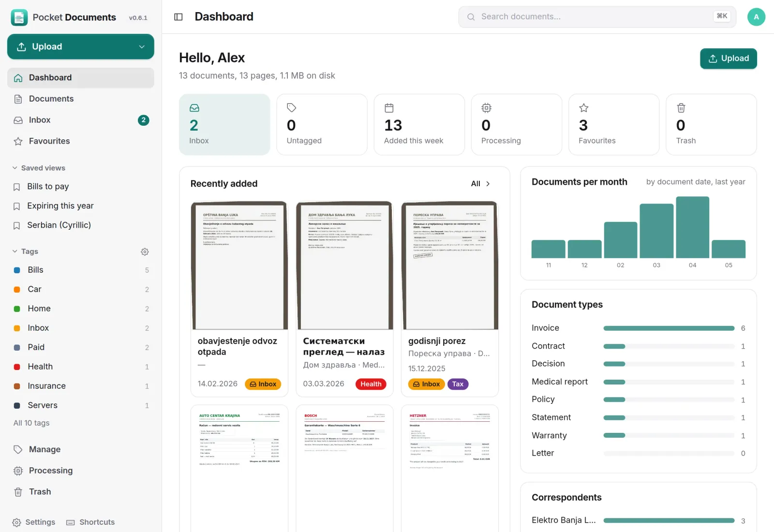Select the Medical report type row

[638, 382]
